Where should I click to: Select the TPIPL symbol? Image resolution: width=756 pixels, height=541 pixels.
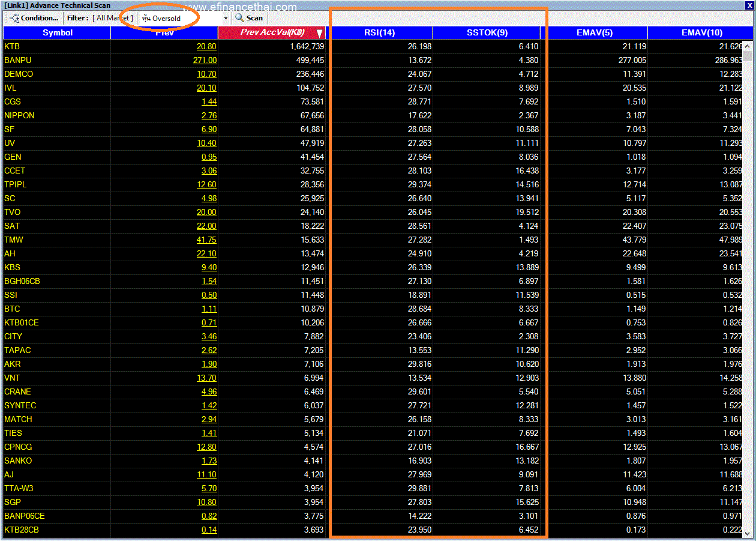(16, 184)
